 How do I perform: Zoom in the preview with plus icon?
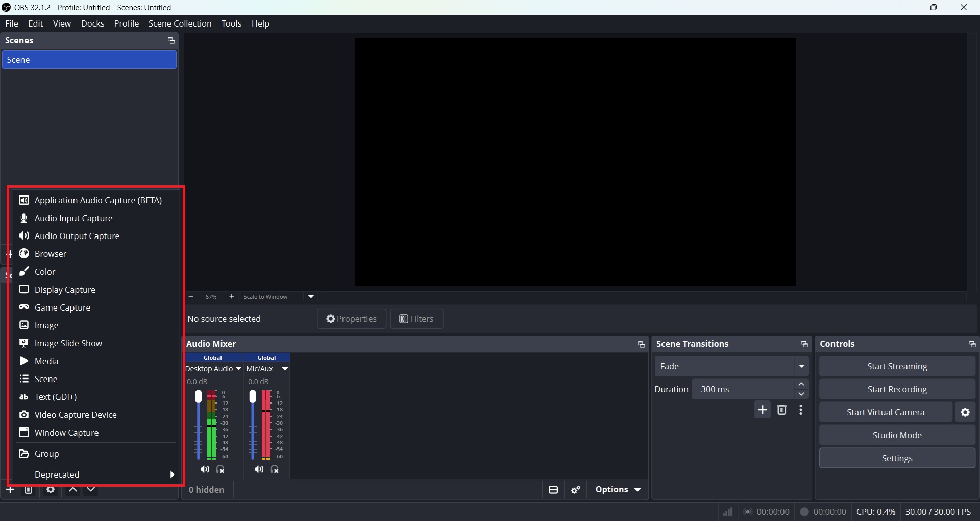pos(232,297)
